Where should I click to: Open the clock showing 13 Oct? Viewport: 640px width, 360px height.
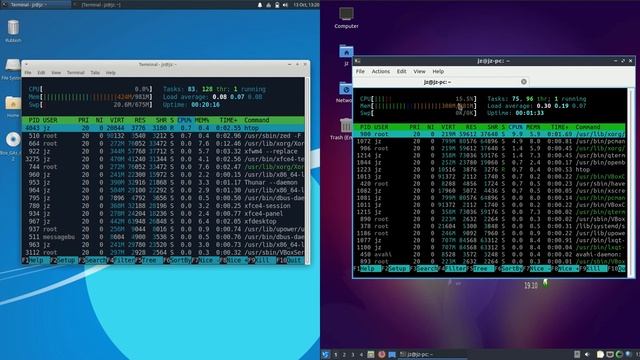point(306,5)
